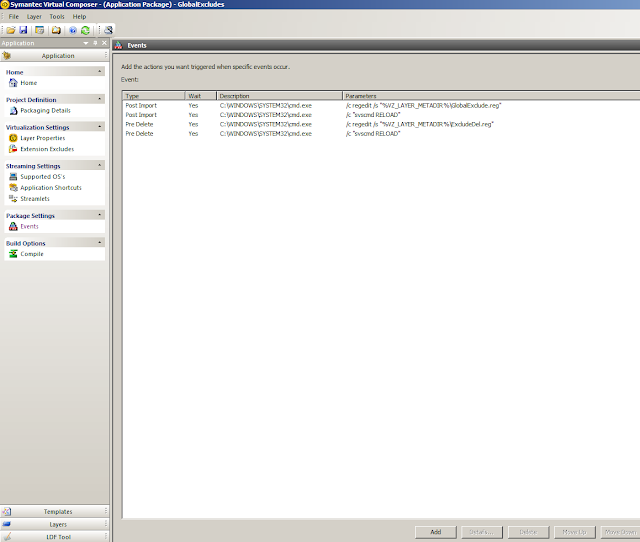
Task: Open Packaging Details page
Action: pyautogui.click(x=45, y=111)
